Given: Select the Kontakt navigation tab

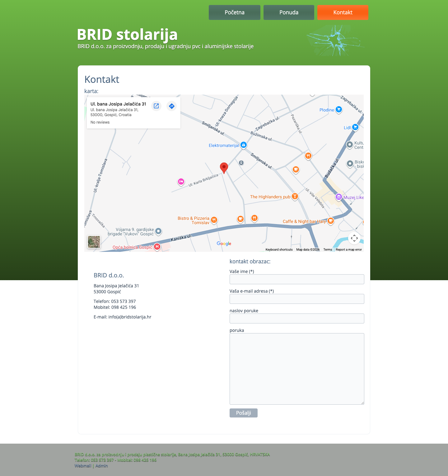Looking at the screenshot, I should point(343,12).
